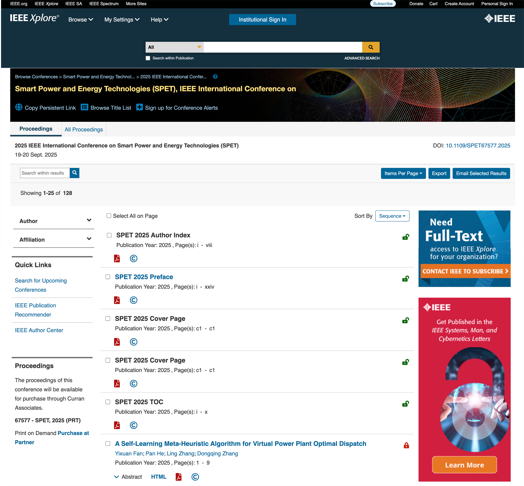
Task: Expand the Author filter
Action: click(x=53, y=221)
